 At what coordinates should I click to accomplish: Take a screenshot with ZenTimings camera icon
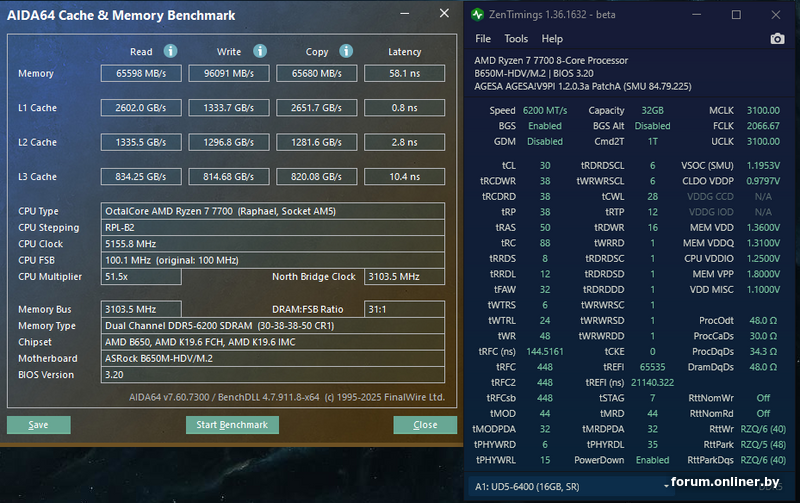[x=777, y=39]
